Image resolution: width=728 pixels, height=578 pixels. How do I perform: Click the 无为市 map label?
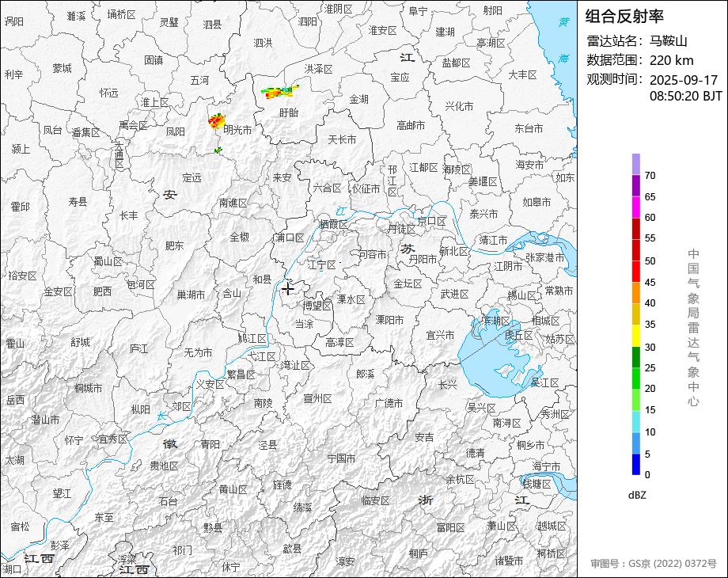[198, 352]
